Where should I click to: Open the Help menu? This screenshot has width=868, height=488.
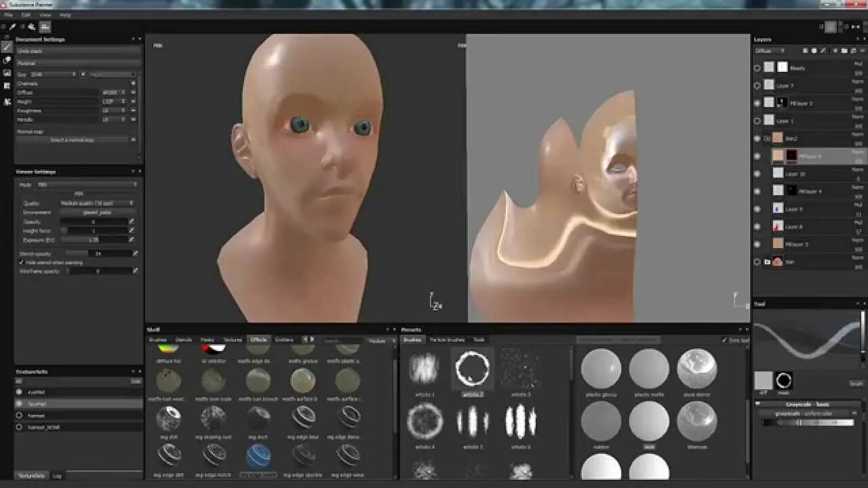point(65,14)
